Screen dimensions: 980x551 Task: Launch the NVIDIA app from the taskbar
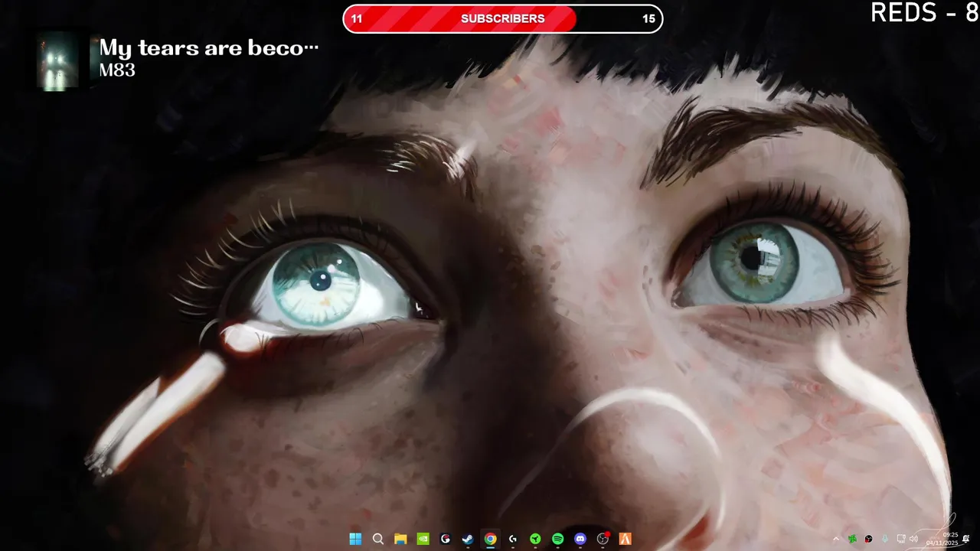coord(423,539)
